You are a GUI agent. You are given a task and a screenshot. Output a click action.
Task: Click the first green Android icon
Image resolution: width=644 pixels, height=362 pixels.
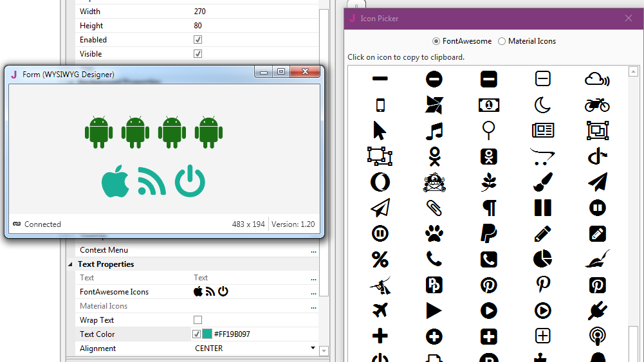[98, 132]
